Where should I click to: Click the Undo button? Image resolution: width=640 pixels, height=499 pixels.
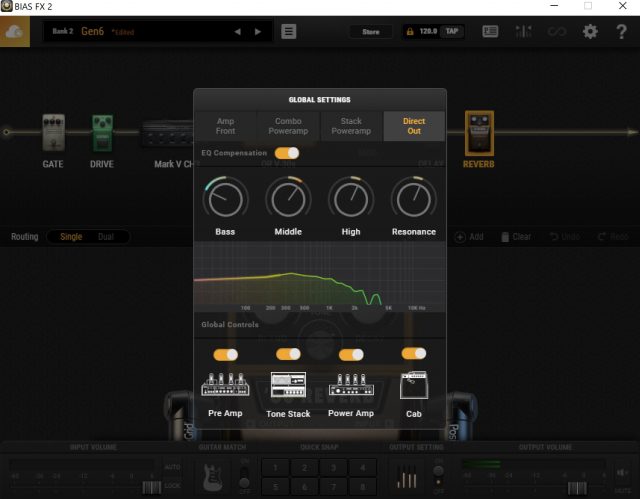point(565,237)
